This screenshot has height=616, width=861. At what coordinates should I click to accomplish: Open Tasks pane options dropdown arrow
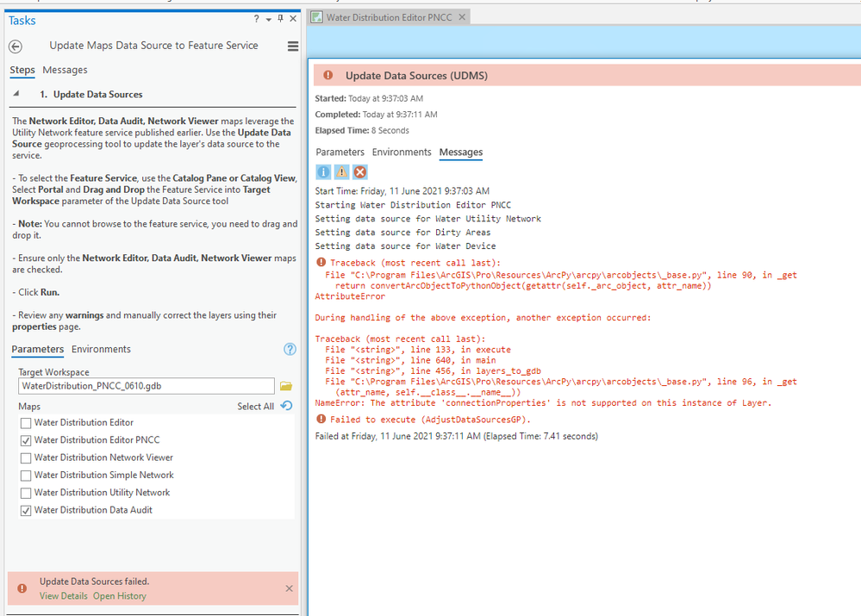click(x=269, y=20)
